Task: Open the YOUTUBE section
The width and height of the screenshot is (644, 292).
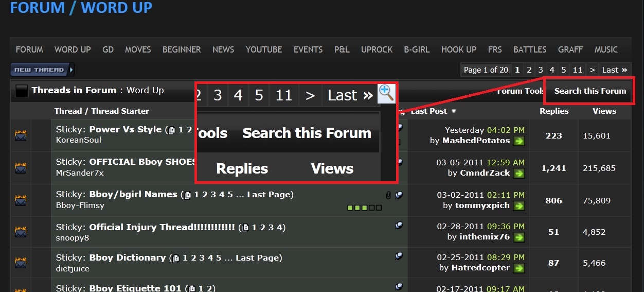Action: click(x=264, y=49)
